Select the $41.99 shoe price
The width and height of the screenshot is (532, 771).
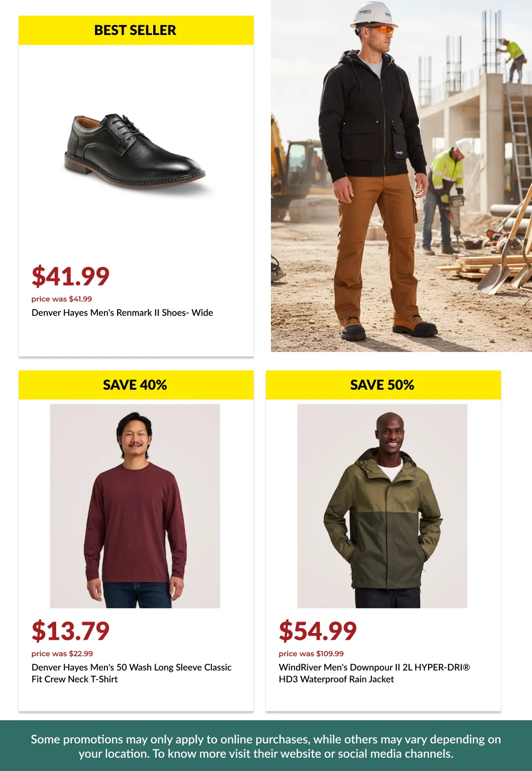(x=70, y=276)
